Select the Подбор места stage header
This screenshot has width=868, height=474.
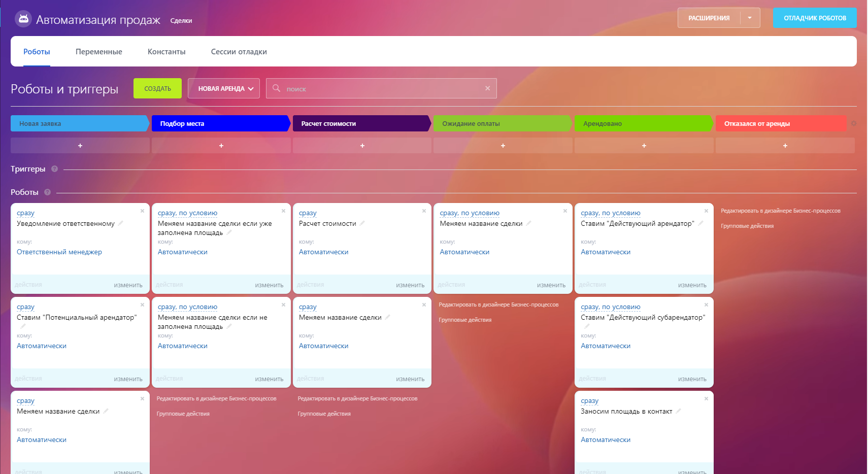point(221,123)
